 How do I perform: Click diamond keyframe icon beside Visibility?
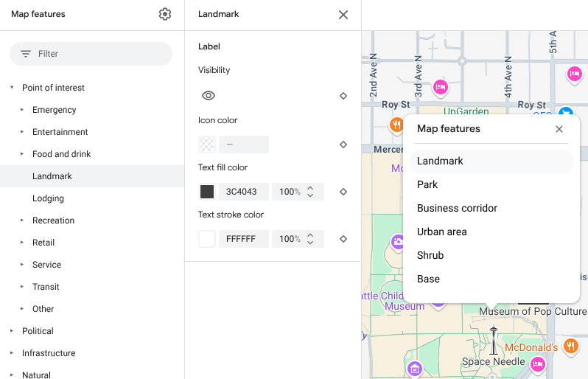click(343, 96)
